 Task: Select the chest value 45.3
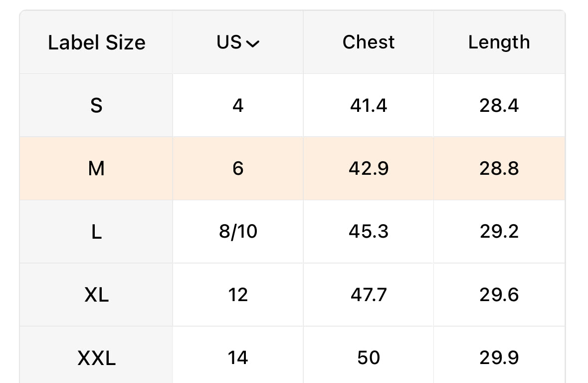point(368,231)
